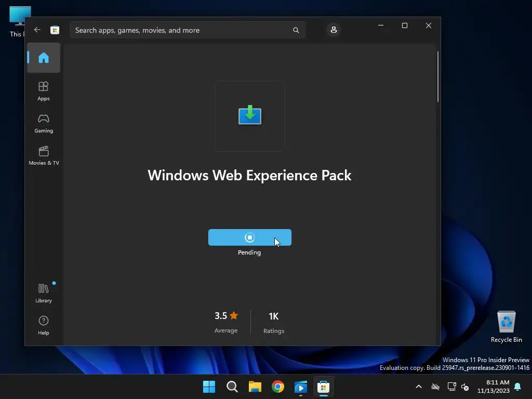Maximize the Microsoft Store window

pyautogui.click(x=404, y=25)
